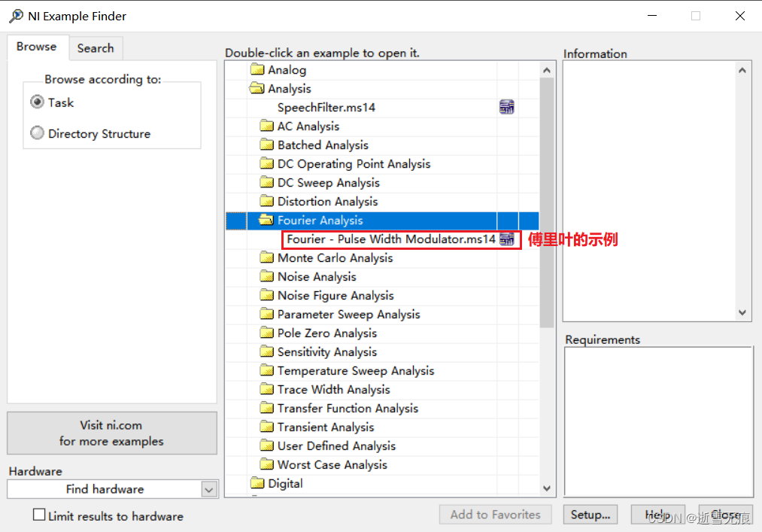Viewport: 762px width, 532px height.
Task: Select the Fourier Analysis row label
Action: coord(320,220)
